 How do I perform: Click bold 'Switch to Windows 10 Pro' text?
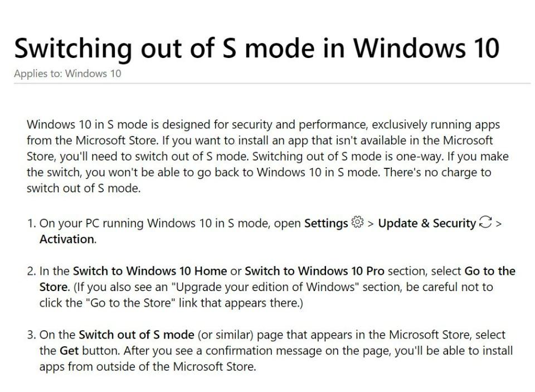click(x=314, y=271)
